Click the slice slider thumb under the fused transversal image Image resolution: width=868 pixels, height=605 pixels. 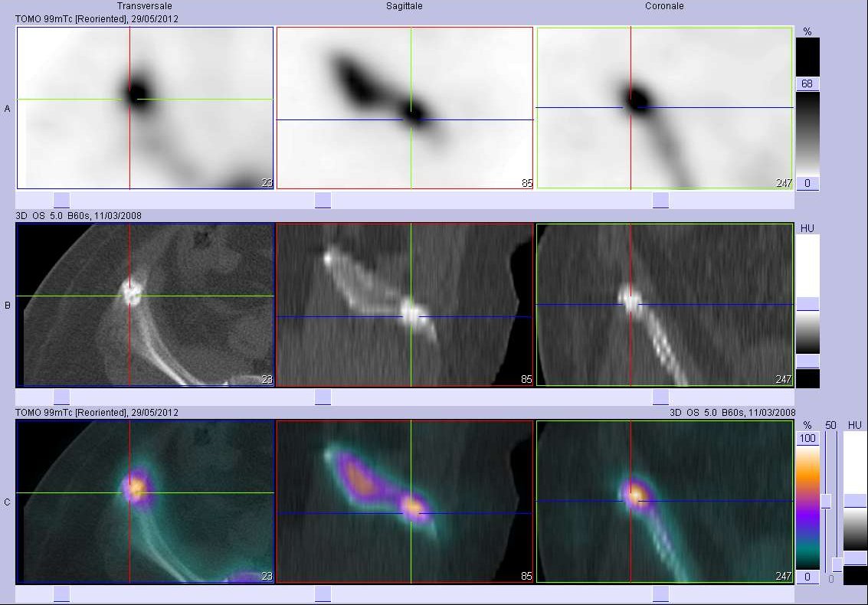click(61, 594)
